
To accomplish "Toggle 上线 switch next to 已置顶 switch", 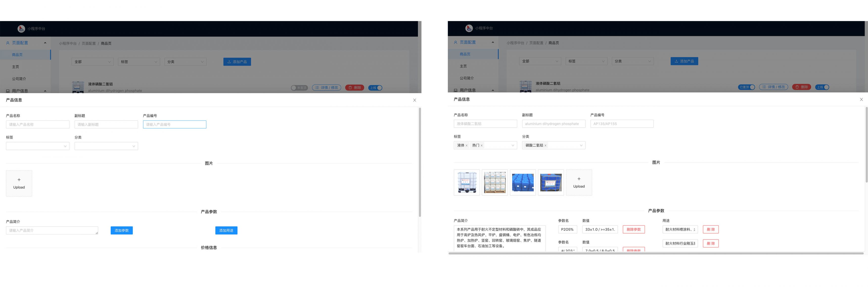I will pyautogui.click(x=822, y=87).
